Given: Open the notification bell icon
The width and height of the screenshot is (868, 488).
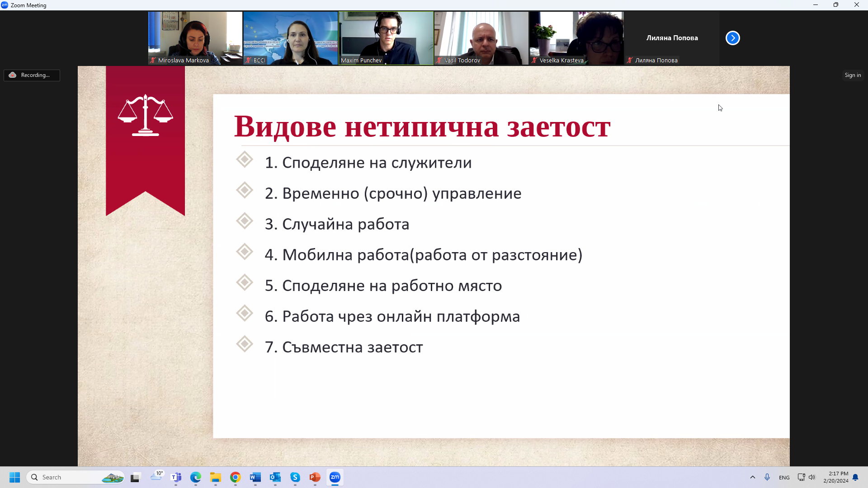Looking at the screenshot, I should [x=855, y=477].
